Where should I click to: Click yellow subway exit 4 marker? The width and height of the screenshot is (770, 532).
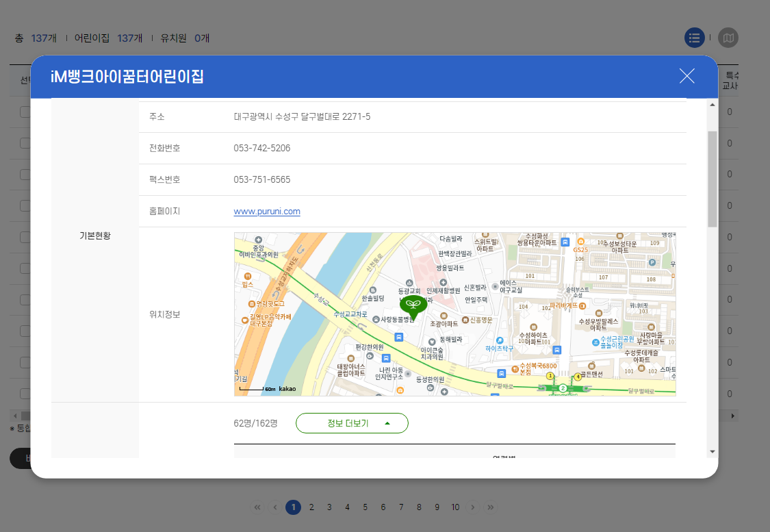click(578, 377)
